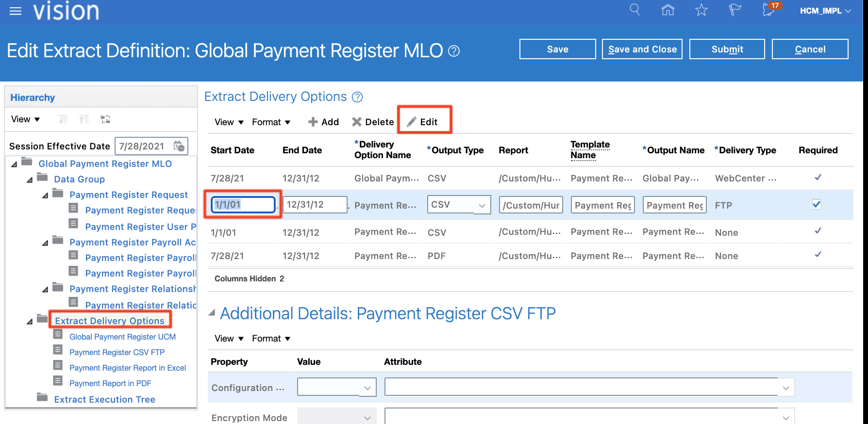The height and width of the screenshot is (424, 868).
Task: Select Global Payment Register UCM document icon
Action: pyautogui.click(x=58, y=334)
